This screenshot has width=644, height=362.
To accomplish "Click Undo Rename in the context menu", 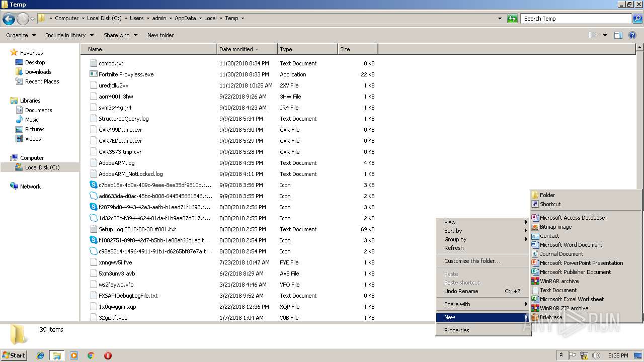I will pyautogui.click(x=483, y=291).
